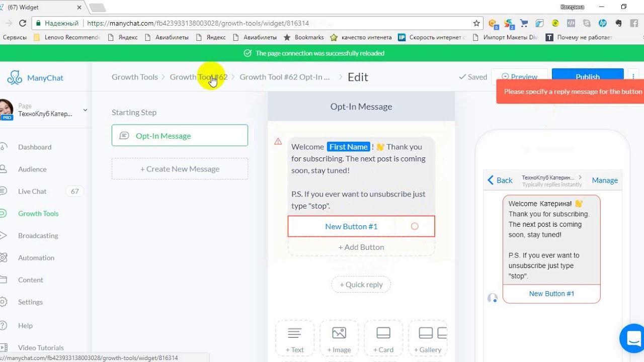Click the page profile avatar
644x362 pixels.
pyautogui.click(x=6, y=109)
